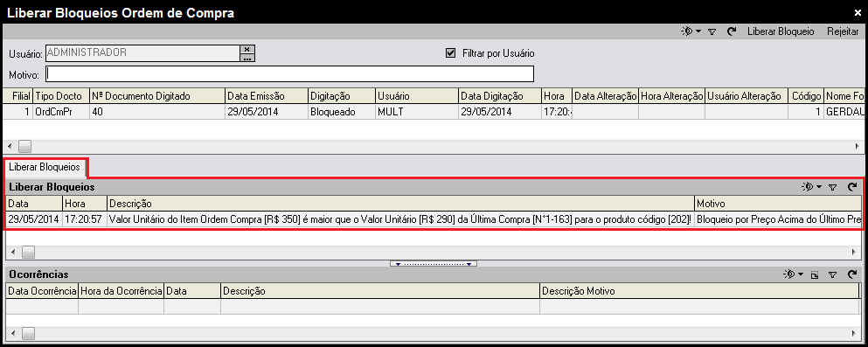The image size is (868, 347).
Task: Open the Usuário lookup ellipsis button
Action: 247,58
